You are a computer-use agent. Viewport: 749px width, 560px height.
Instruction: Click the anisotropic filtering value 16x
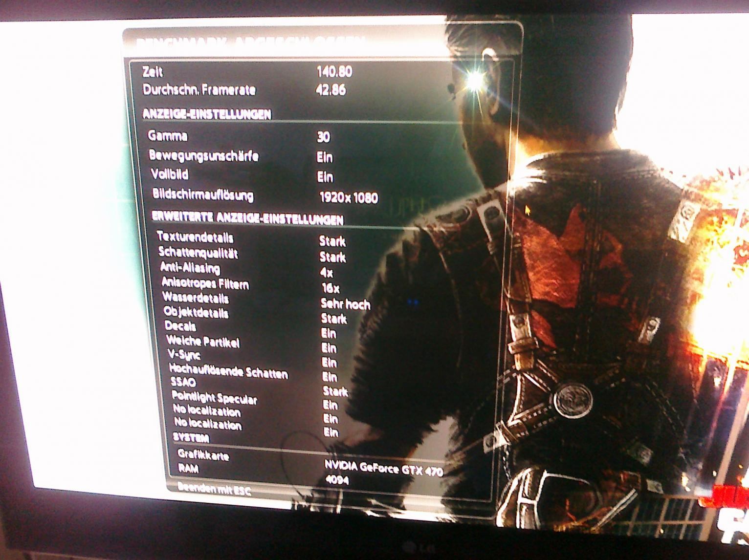coord(330,288)
